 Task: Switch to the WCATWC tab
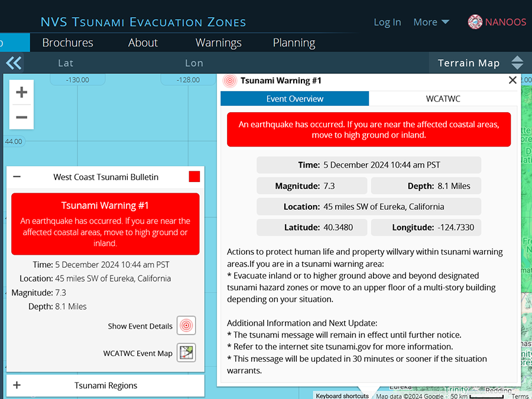click(x=443, y=99)
